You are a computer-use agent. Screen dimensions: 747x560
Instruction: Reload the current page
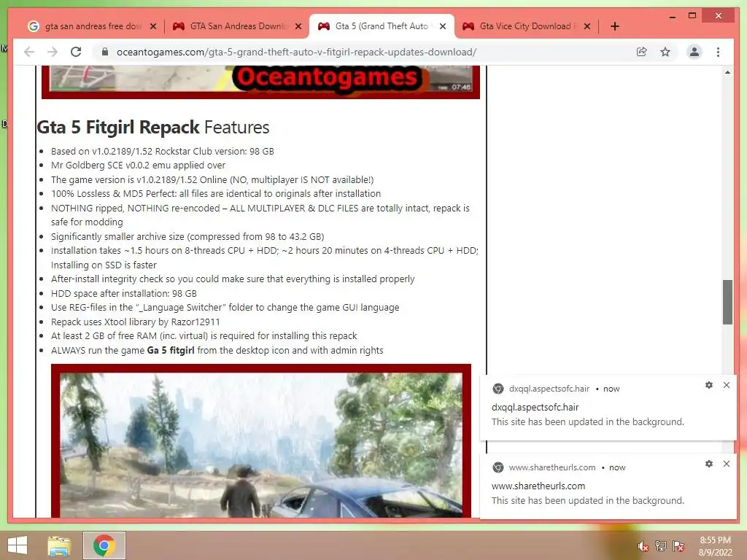click(76, 52)
